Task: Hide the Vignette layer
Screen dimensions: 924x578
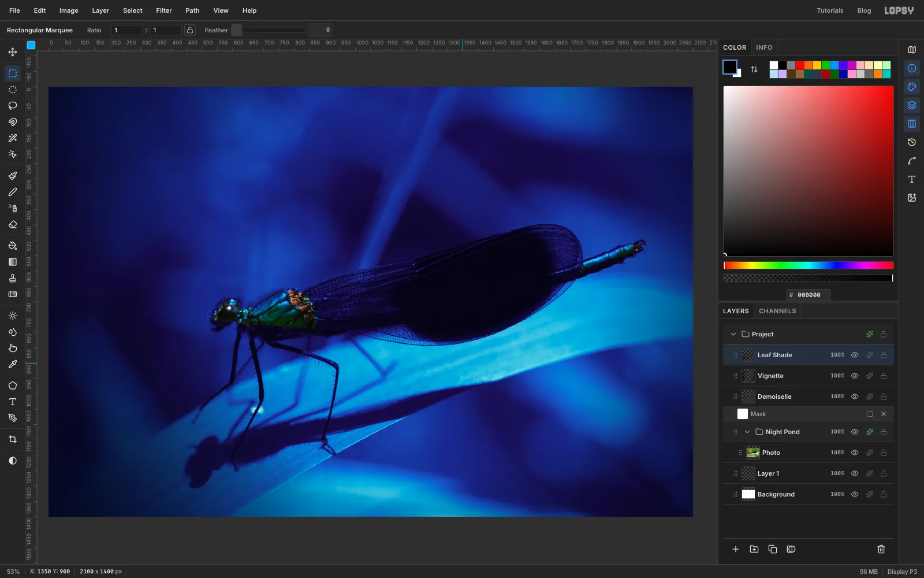Action: tap(855, 376)
